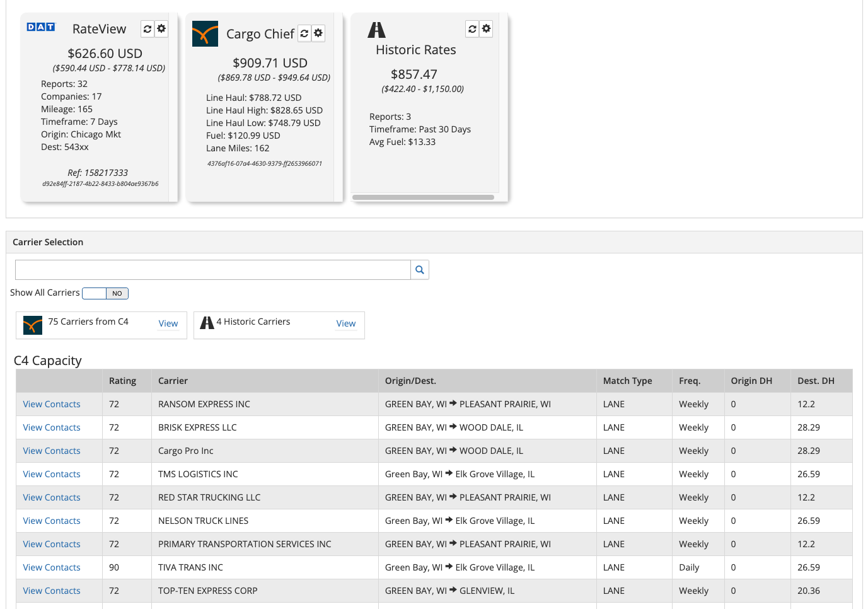
Task: View the 4 Historic Carriers
Action: point(345,323)
